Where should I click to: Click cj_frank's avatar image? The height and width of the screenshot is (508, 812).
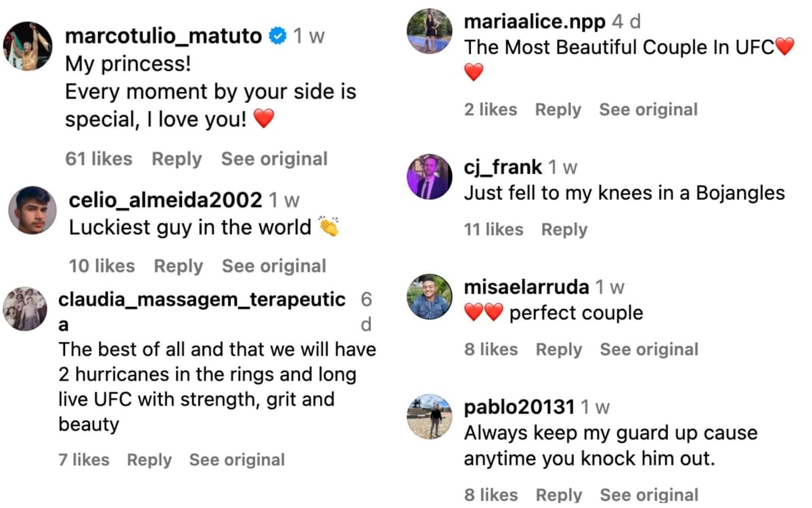(x=429, y=177)
